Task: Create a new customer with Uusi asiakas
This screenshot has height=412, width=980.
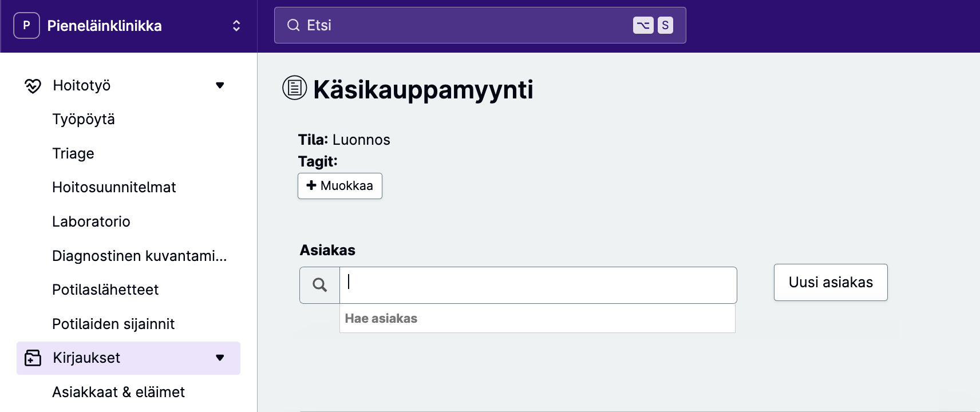Action: [x=831, y=282]
